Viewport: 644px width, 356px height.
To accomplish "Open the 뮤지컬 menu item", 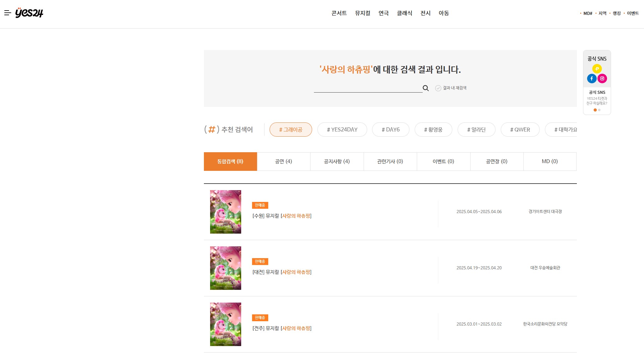I will click(x=362, y=13).
